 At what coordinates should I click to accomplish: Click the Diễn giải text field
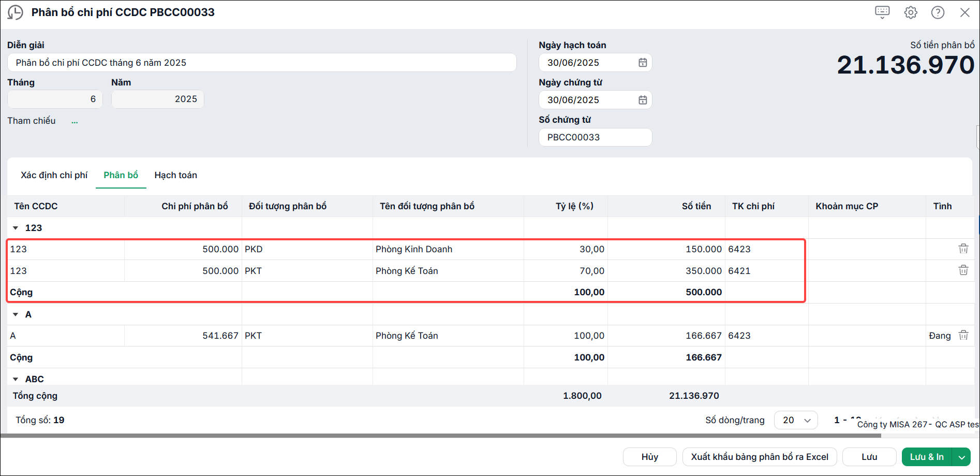click(x=262, y=63)
